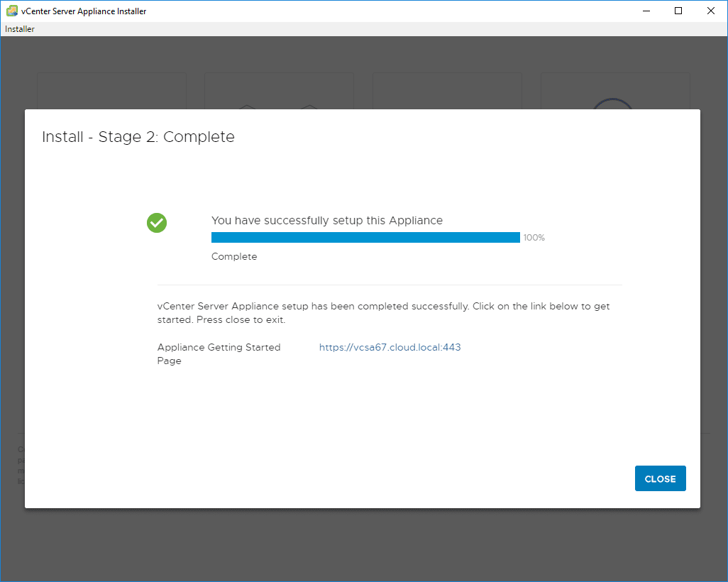Click the vCenter Server Appliance Installer title icon

point(11,11)
